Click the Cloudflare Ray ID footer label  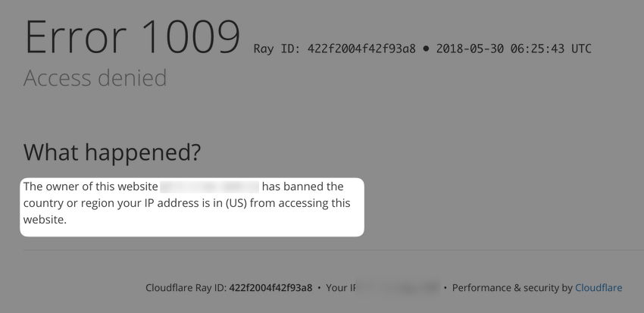tap(186, 288)
